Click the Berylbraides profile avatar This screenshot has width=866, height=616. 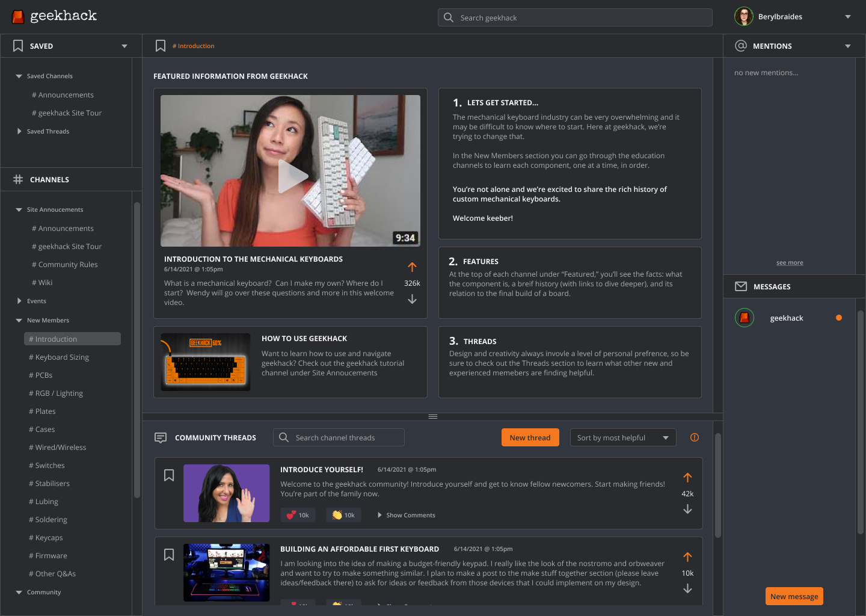click(744, 16)
